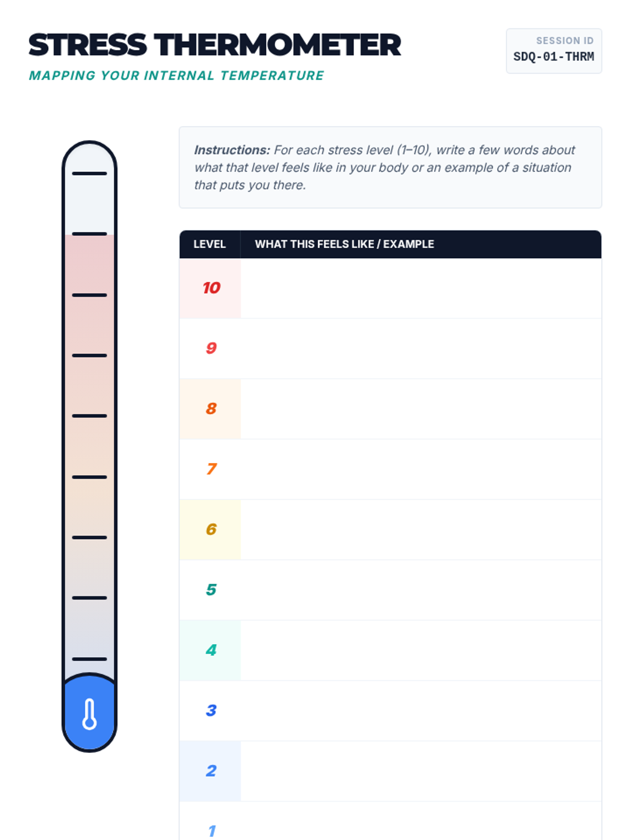The image size is (630, 840).
Task: Click the 'What This Feels Like / Example' header
Action: [344, 244]
